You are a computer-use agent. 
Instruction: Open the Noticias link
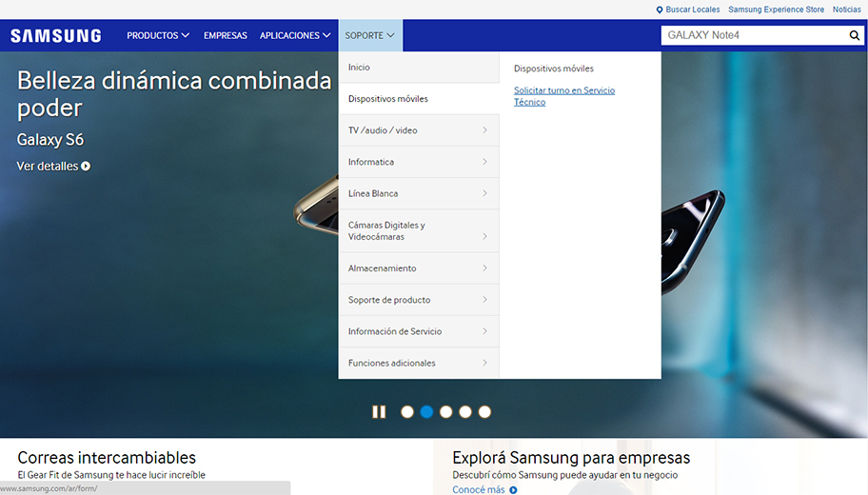tap(847, 10)
